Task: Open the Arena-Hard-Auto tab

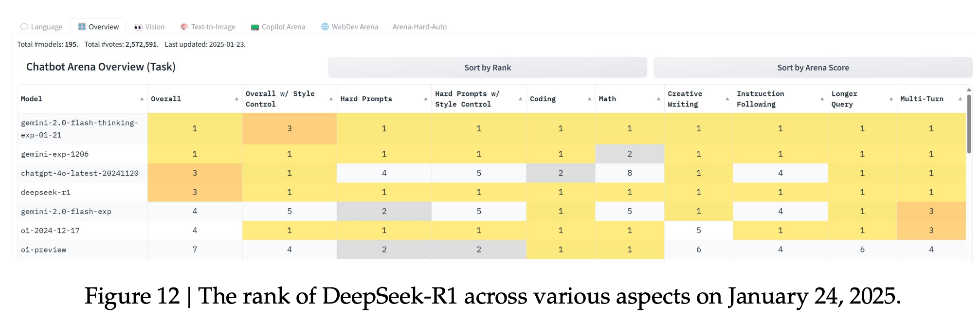Action: point(419,27)
